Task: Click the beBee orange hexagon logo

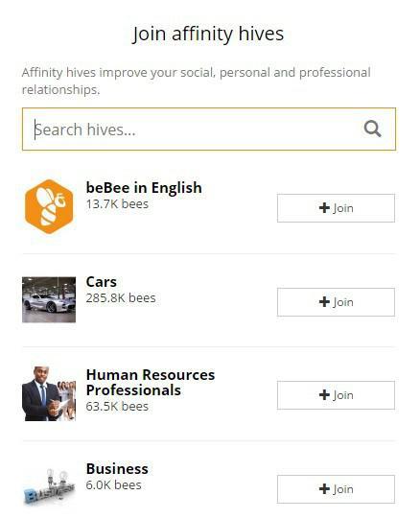Action: pyautogui.click(x=49, y=206)
